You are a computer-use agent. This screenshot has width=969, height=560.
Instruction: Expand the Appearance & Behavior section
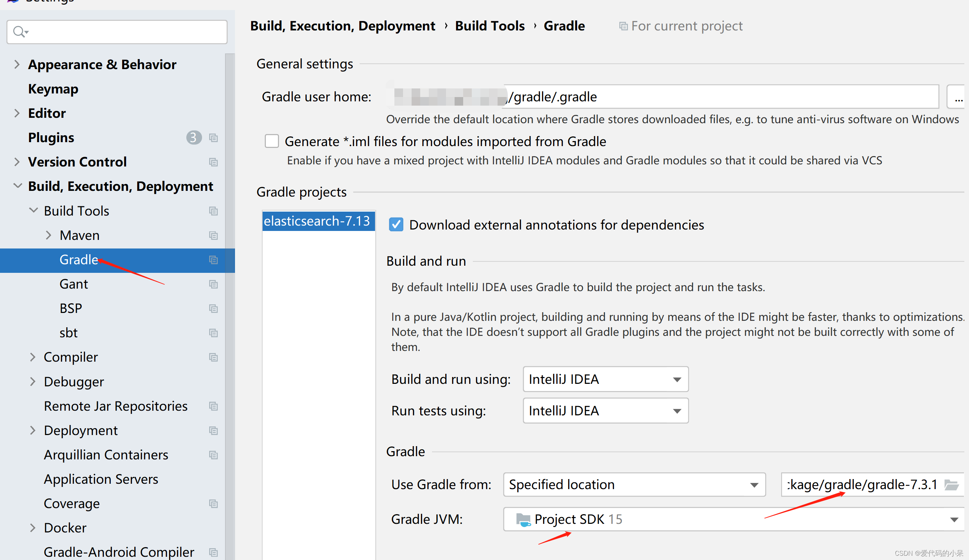(x=16, y=64)
